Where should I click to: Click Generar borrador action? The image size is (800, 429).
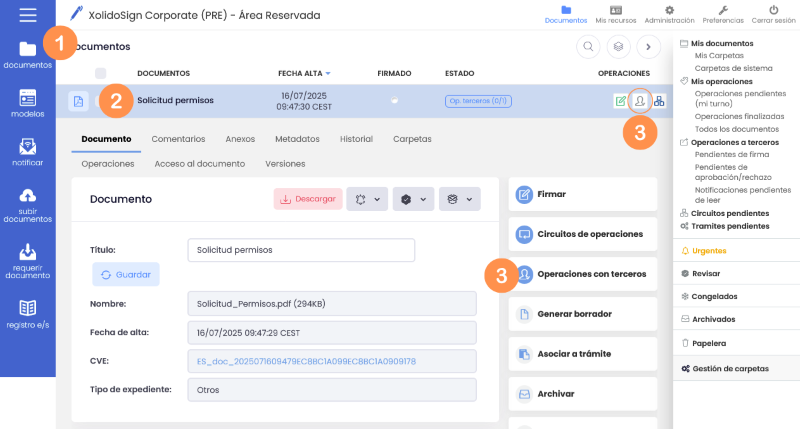pos(583,314)
